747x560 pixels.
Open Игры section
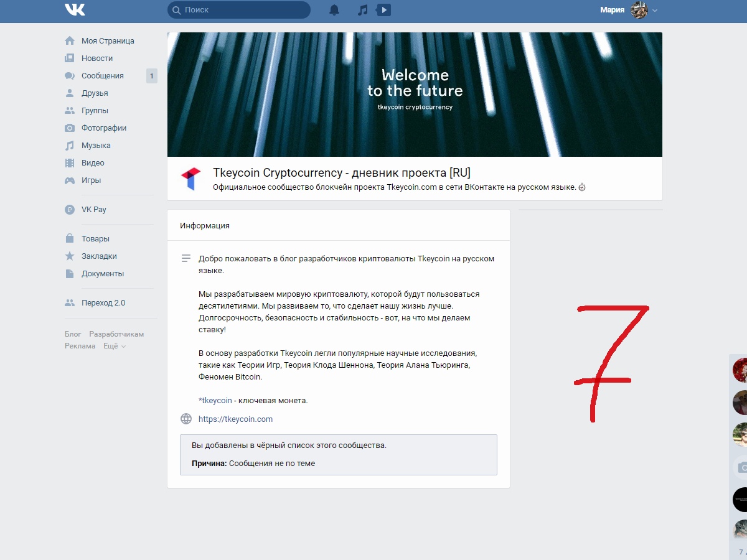[x=91, y=180]
